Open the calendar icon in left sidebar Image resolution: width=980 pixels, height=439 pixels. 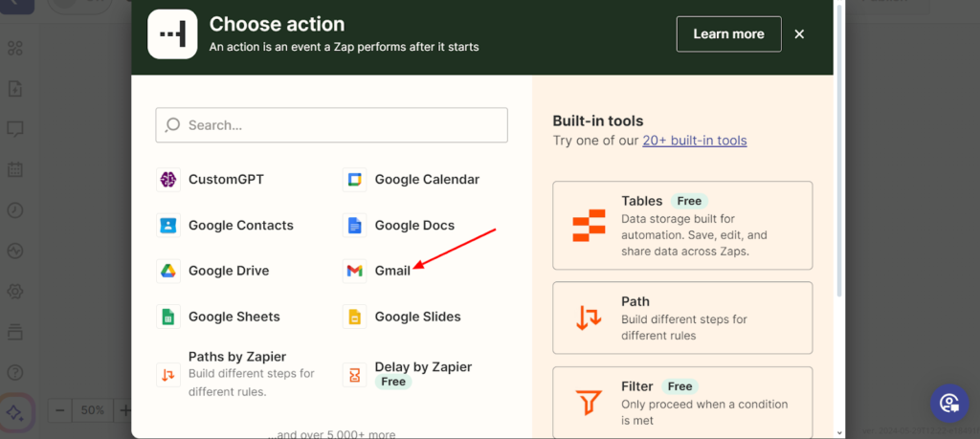coord(15,169)
